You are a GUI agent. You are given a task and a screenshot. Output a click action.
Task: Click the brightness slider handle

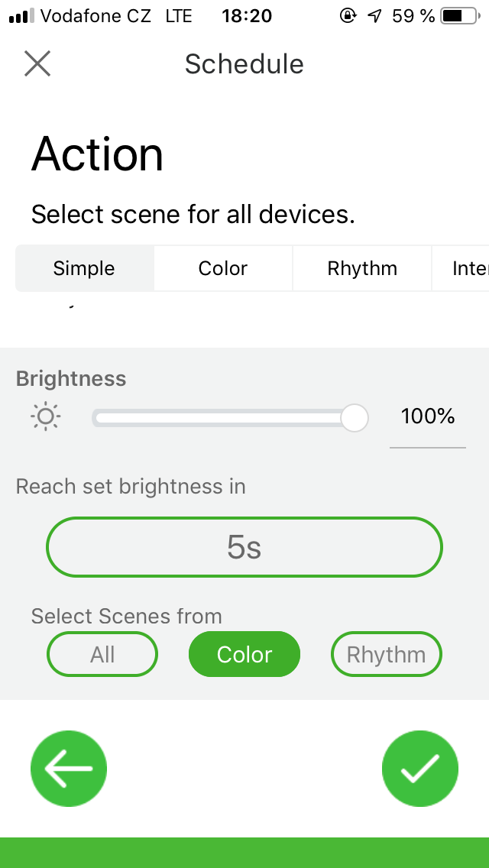354,418
